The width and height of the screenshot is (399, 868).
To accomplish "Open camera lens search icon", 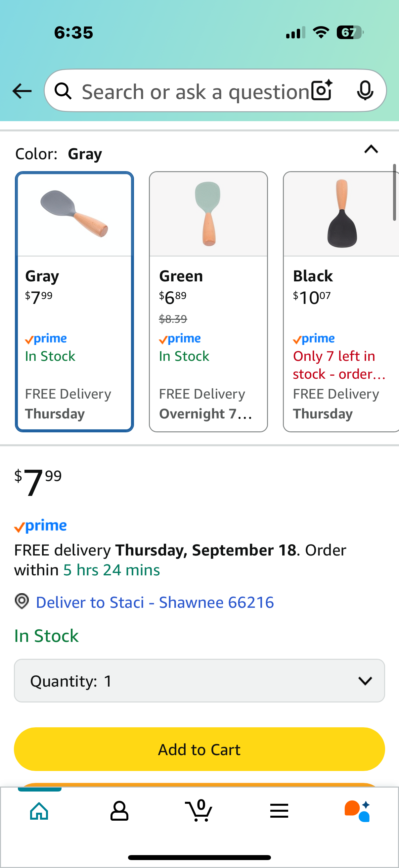I will [x=322, y=90].
